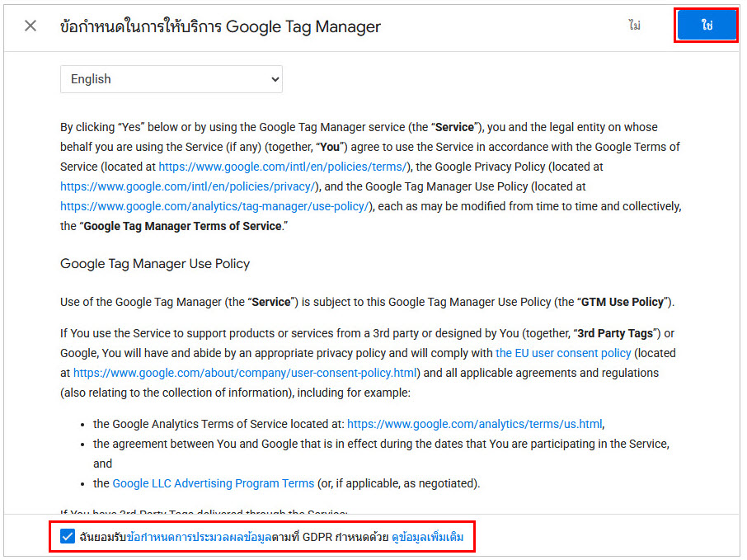Open the user-consent-policy.html URL link

(x=246, y=373)
